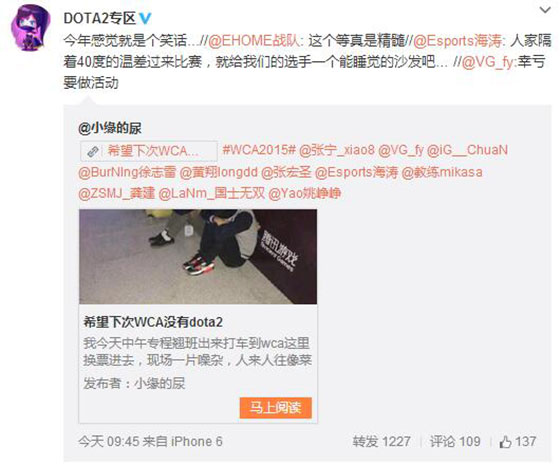Open @iG__ChuaN profile link
The image size is (560, 464).
tap(468, 150)
